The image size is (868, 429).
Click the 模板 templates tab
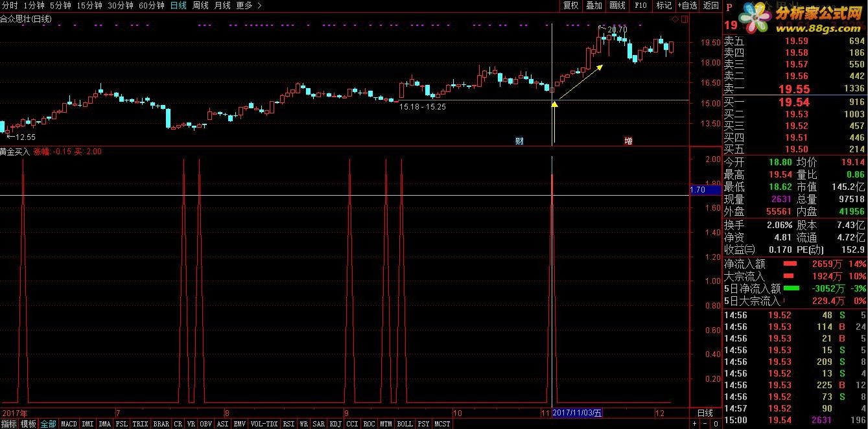(x=29, y=424)
